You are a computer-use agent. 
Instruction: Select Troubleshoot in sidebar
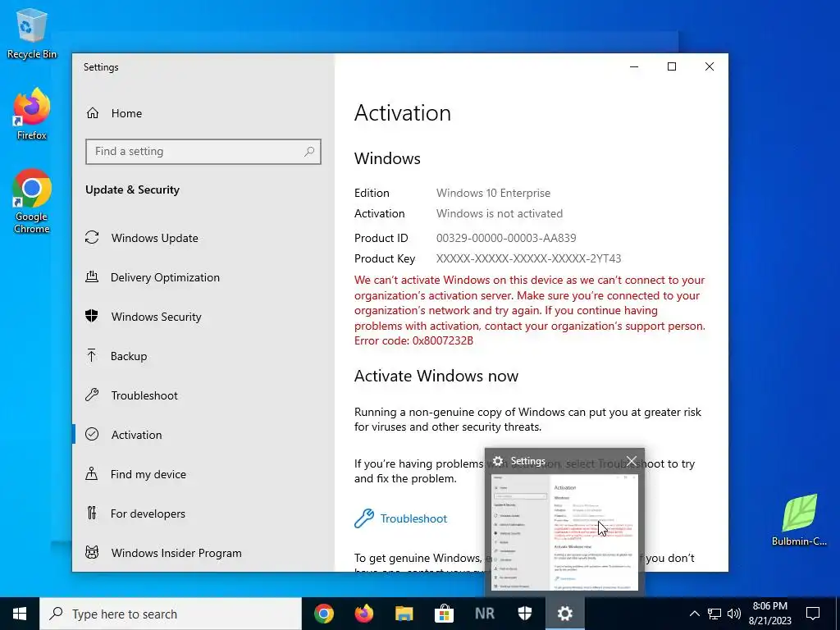coord(144,395)
